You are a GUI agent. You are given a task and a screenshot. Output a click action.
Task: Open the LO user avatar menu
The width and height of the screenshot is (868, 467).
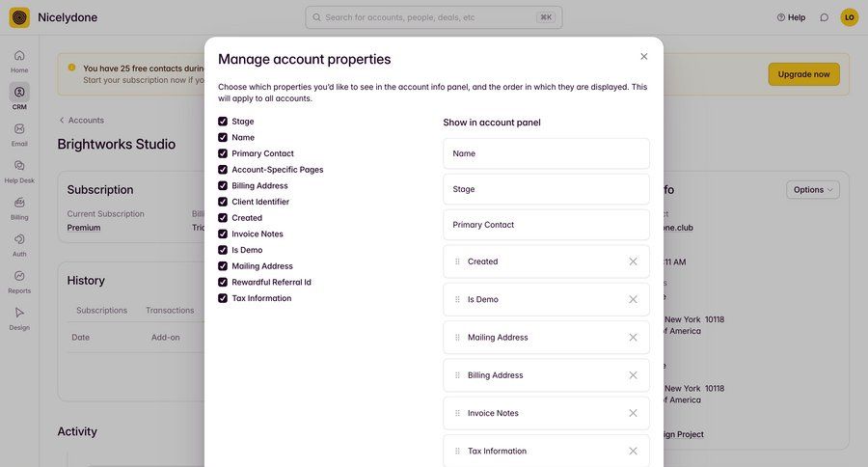tap(849, 17)
